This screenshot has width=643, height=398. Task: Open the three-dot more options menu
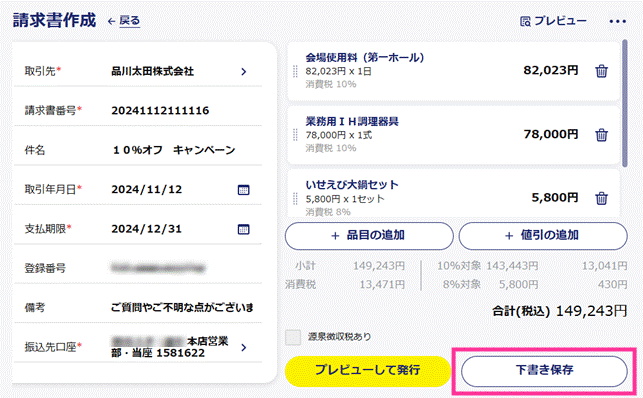(618, 21)
